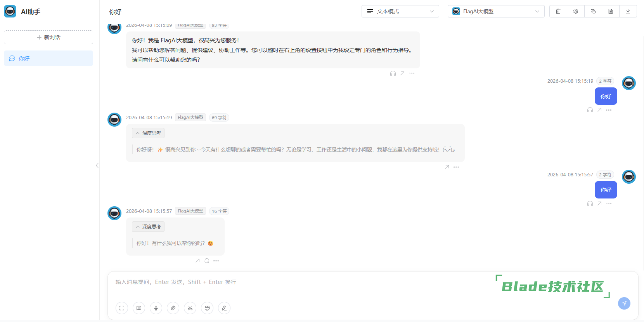Click the printer icon below the input box

pyautogui.click(x=207, y=308)
